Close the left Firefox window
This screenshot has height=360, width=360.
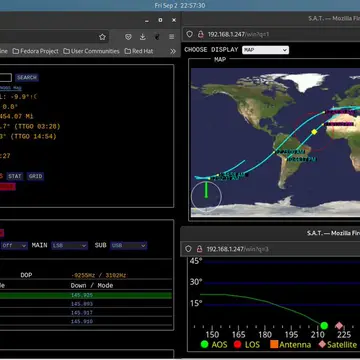tap(174, 20)
